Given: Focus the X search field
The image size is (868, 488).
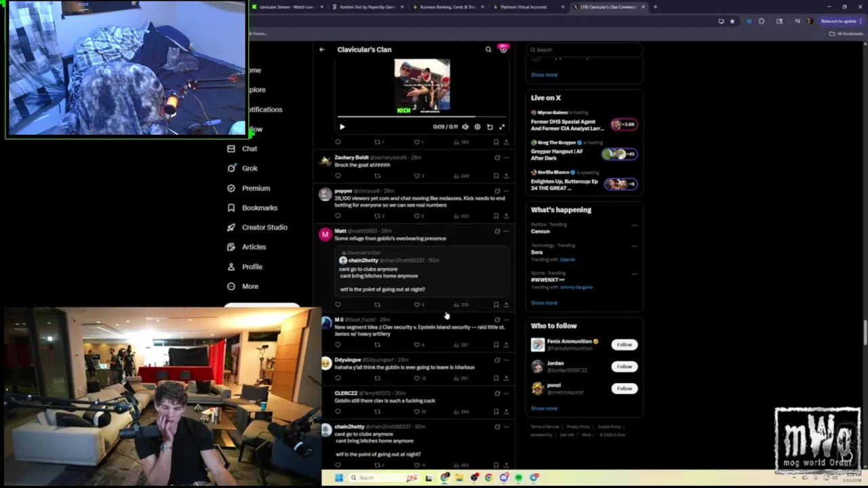Looking at the screenshot, I should [x=585, y=49].
